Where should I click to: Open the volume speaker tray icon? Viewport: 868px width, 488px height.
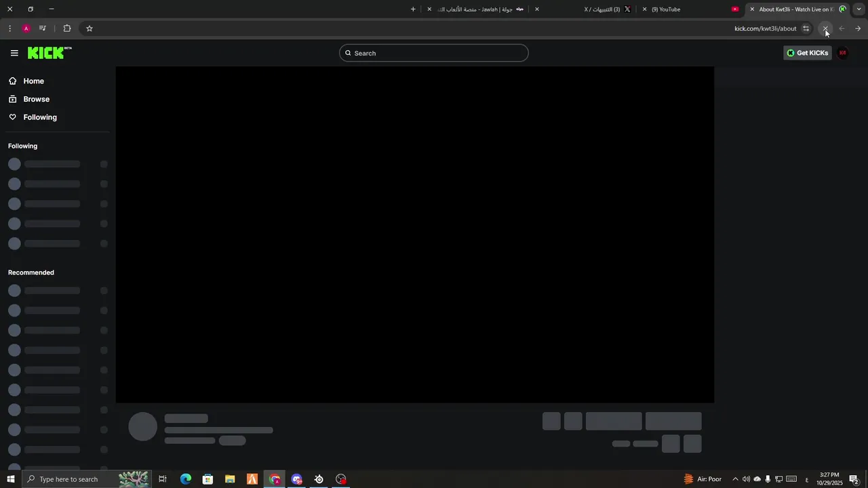point(746,479)
